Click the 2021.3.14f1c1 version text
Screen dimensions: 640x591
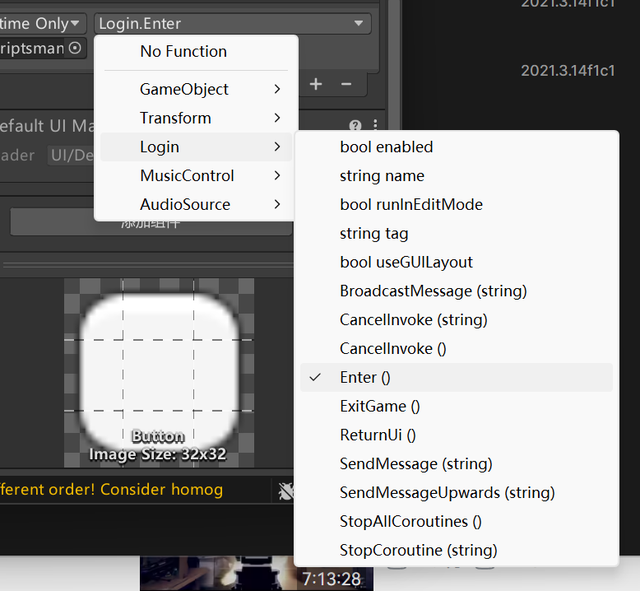(568, 71)
